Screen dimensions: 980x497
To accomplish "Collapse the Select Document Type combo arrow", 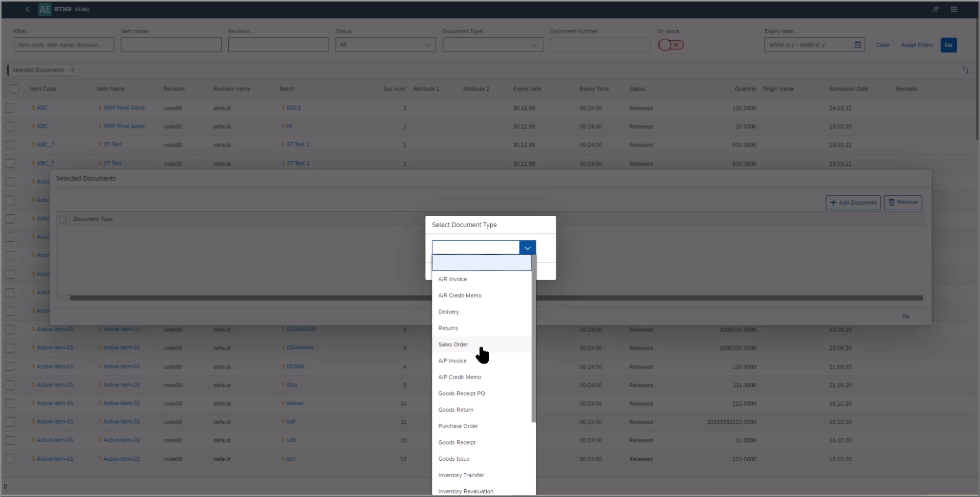I will coord(528,248).
